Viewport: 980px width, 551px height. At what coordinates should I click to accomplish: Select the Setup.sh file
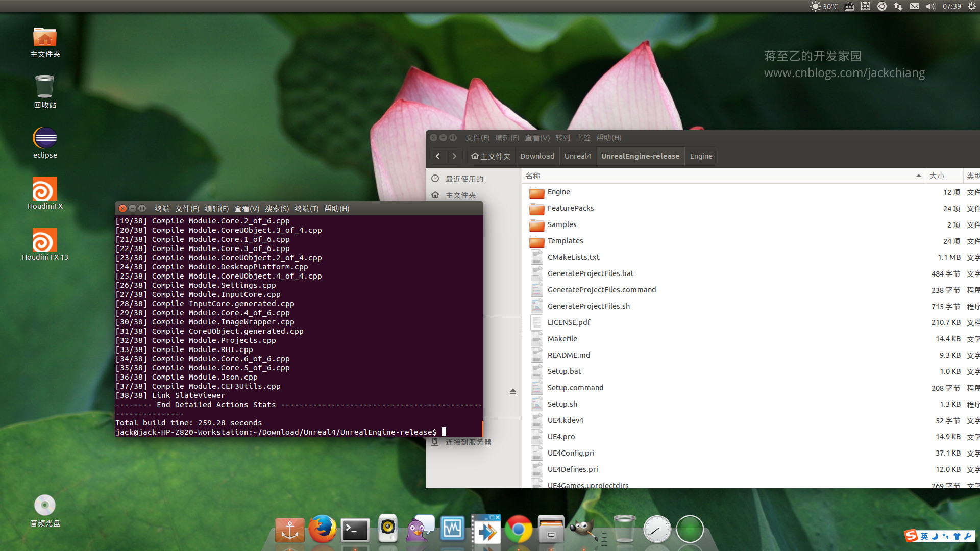coord(562,404)
